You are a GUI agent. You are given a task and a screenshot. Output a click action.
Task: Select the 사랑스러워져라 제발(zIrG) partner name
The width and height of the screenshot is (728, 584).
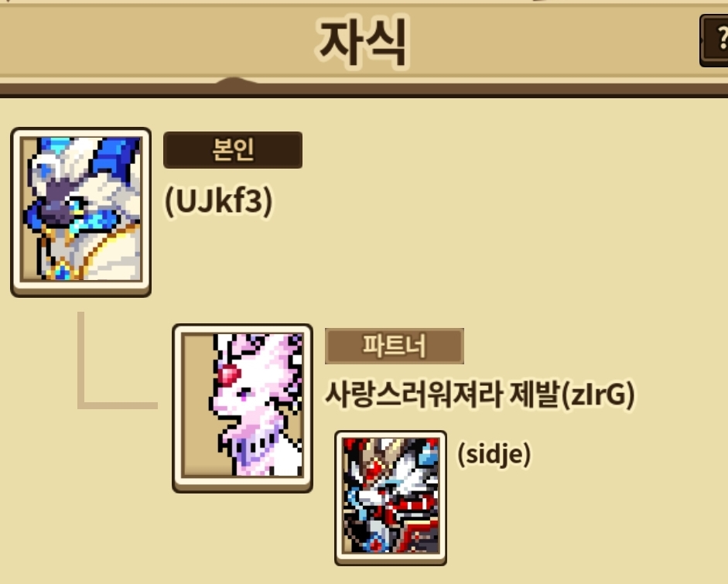pos(480,394)
